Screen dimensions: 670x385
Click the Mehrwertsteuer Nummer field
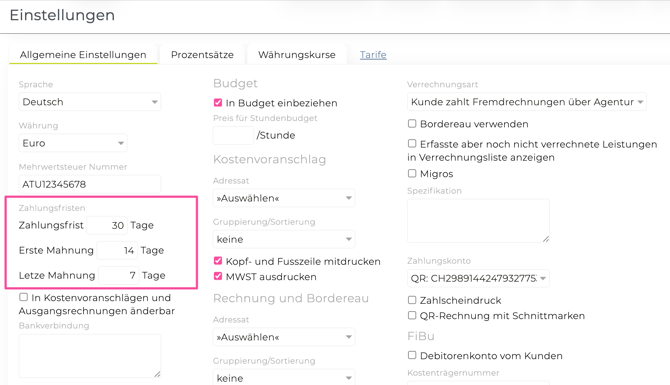pyautogui.click(x=90, y=184)
